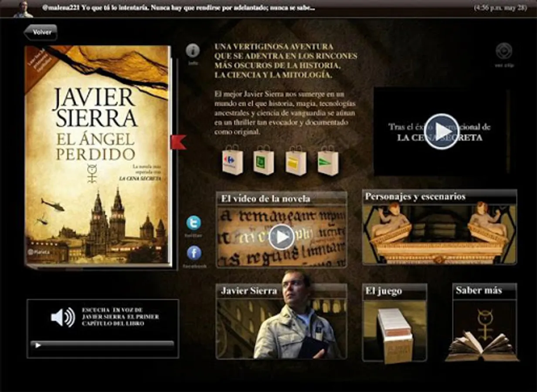This screenshot has height=392, width=537.
Task: Click the 'El video de la novela' title bar
Action: coord(282,199)
